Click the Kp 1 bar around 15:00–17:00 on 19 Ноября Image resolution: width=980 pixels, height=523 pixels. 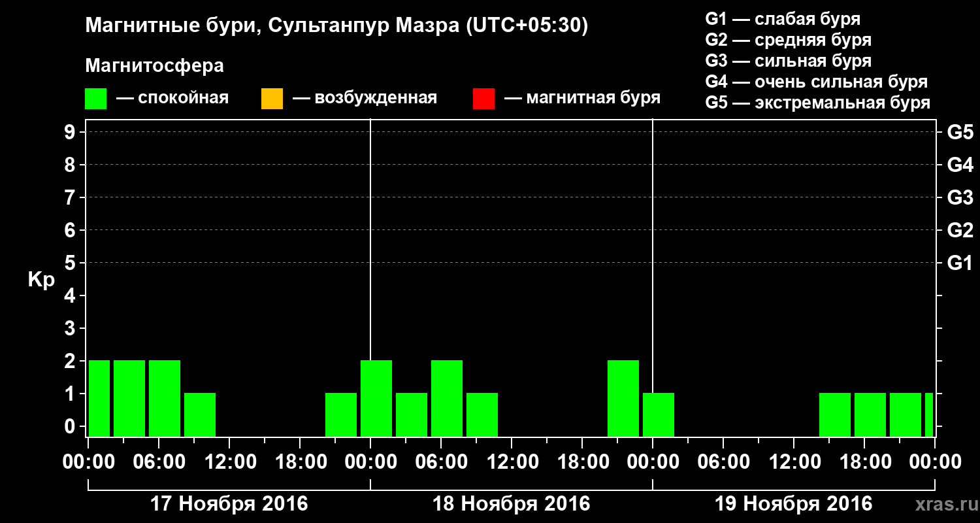pos(835,414)
